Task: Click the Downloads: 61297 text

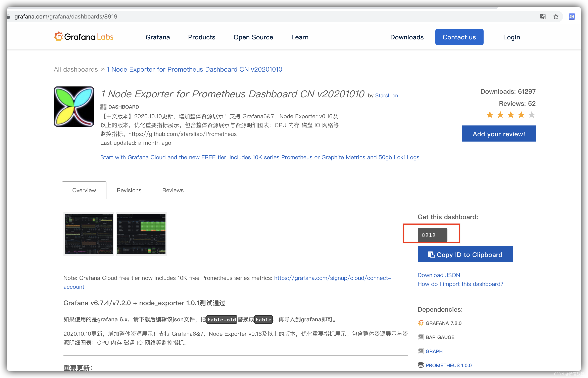Action: [508, 91]
